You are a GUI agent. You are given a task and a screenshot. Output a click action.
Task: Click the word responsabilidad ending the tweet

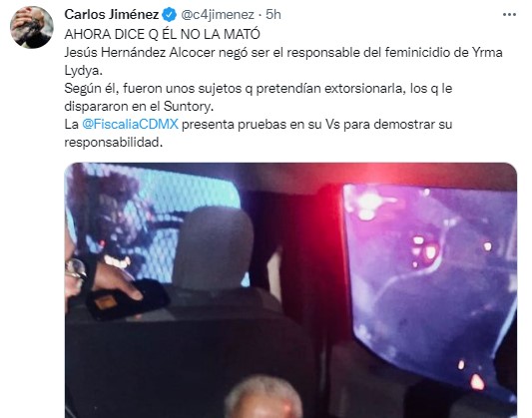click(114, 143)
